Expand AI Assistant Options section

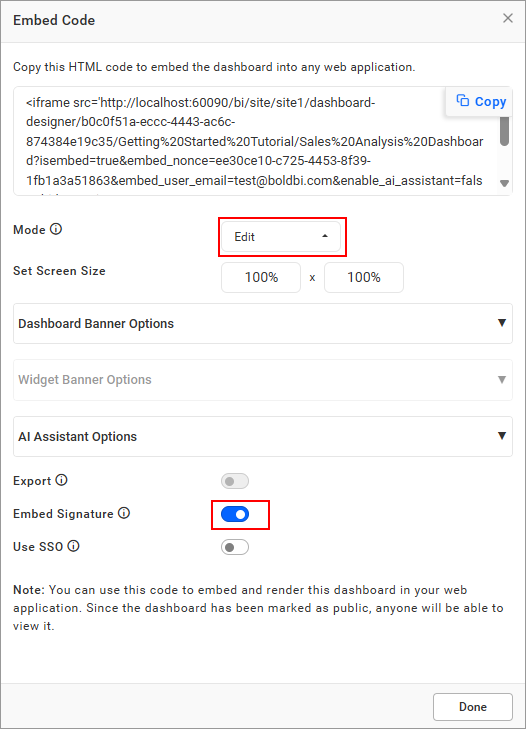(263, 437)
